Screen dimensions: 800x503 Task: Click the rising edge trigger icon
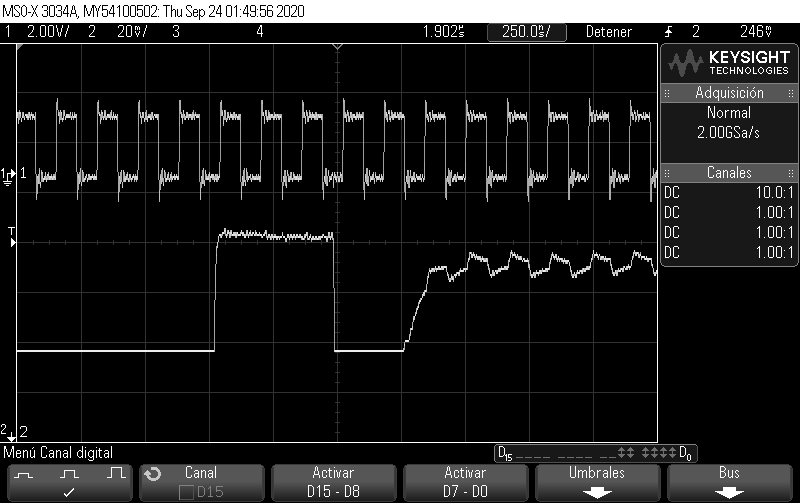click(x=669, y=32)
